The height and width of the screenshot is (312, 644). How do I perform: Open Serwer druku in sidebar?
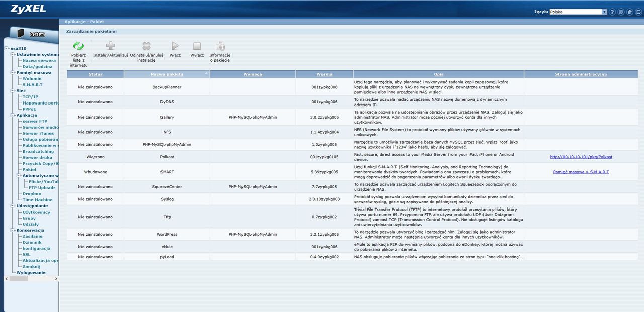(x=37, y=157)
